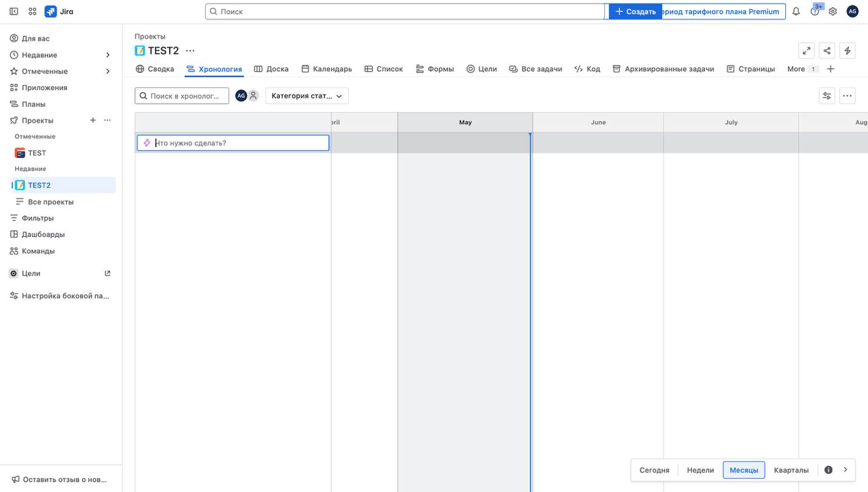
Task: Open the notifications bell
Action: 796,12
